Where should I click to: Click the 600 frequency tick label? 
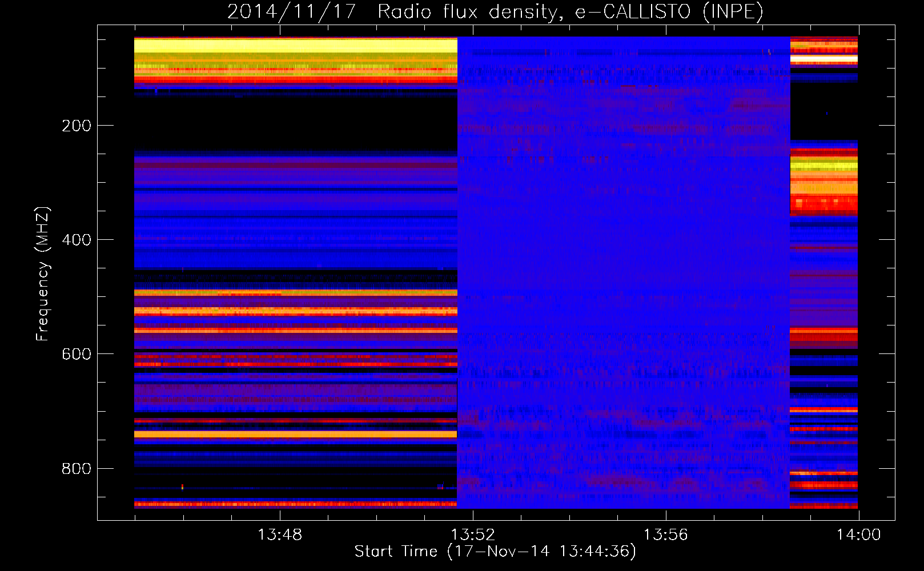pos(77,354)
